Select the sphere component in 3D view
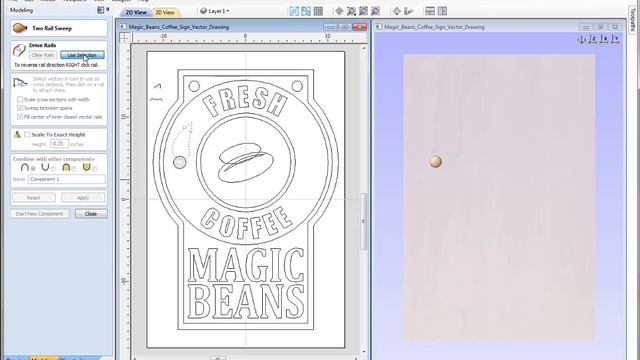This screenshot has width=640, height=360. point(436,161)
